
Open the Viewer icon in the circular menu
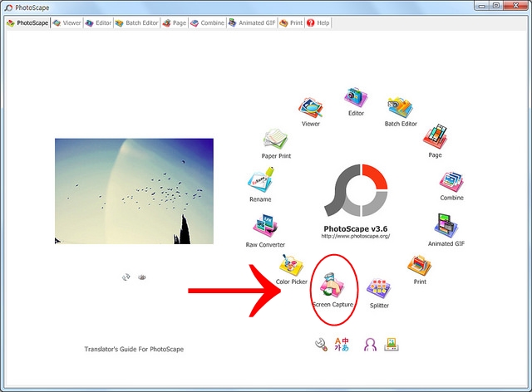click(310, 109)
